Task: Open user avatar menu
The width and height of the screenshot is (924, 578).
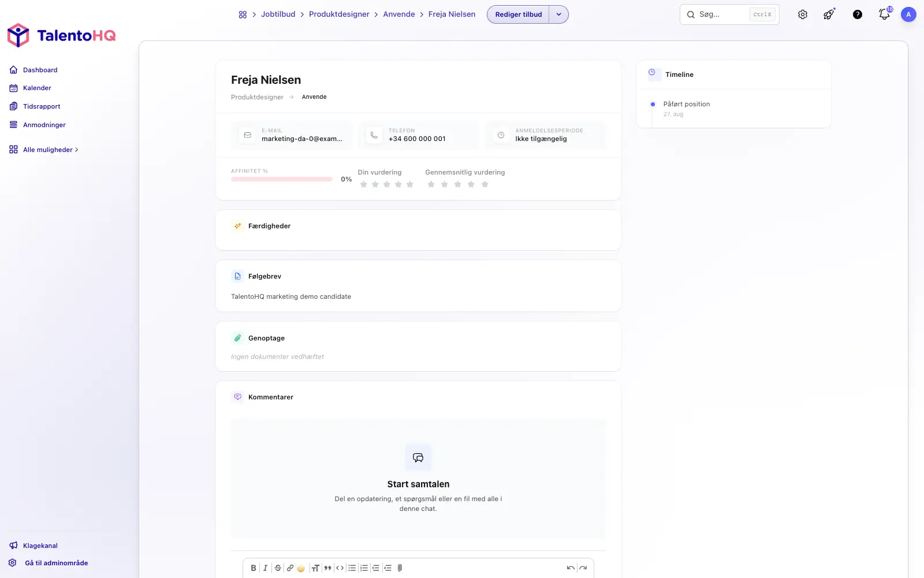Action: [908, 14]
